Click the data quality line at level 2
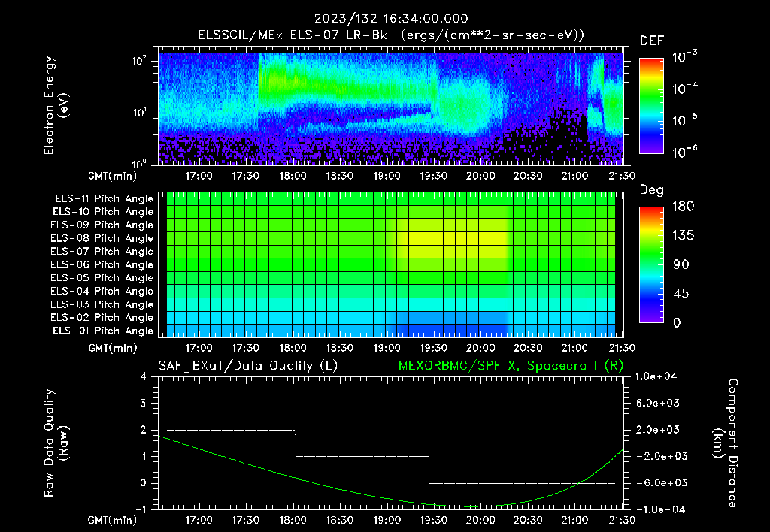Image resolution: width=770 pixels, height=532 pixels. click(231, 430)
